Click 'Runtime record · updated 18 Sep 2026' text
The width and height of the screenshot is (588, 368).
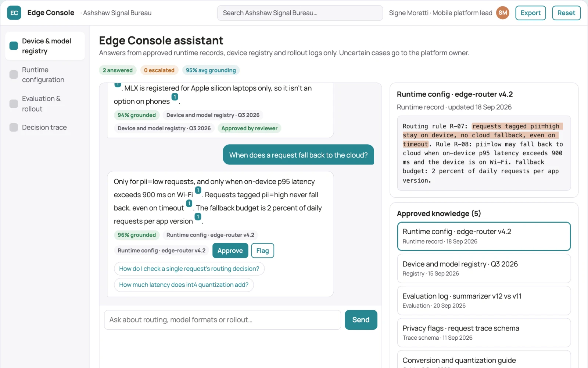click(454, 107)
